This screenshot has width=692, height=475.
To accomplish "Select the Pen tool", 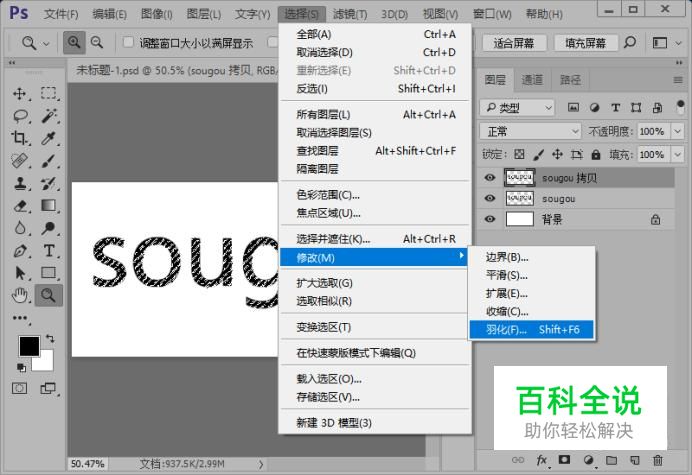I will pyautogui.click(x=20, y=251).
